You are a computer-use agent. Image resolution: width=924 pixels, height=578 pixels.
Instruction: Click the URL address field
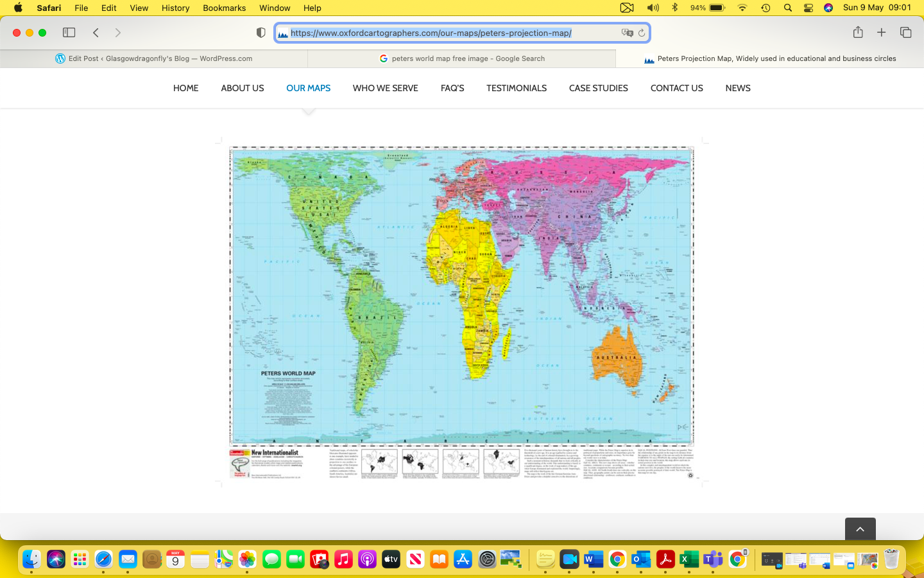[449, 33]
